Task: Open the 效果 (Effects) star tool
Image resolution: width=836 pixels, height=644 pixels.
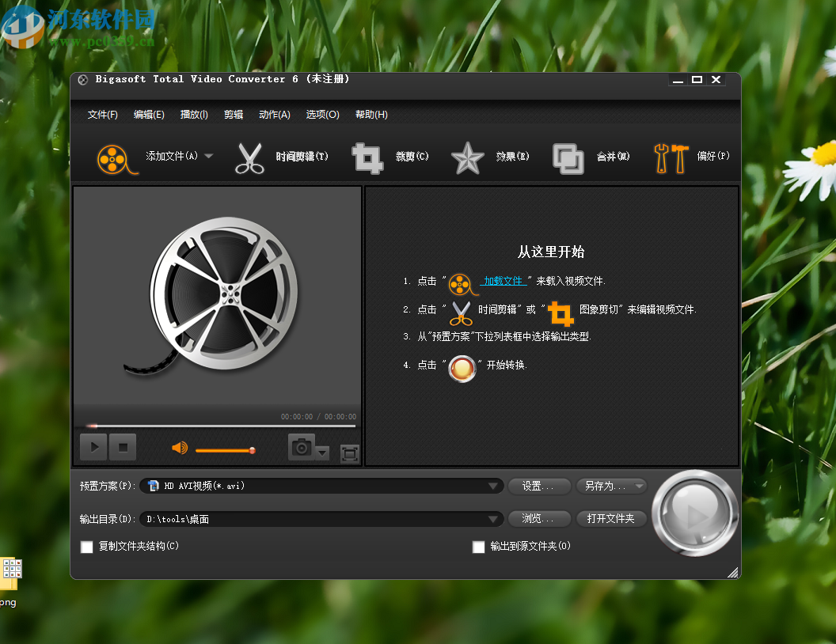Action: click(467, 157)
